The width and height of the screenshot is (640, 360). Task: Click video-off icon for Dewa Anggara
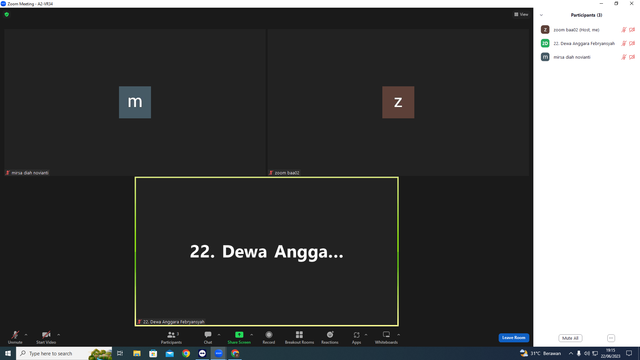coord(632,43)
